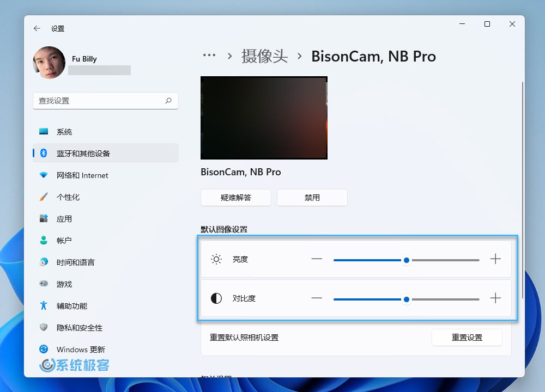Decrease brightness with minus button
The height and width of the screenshot is (392, 545).
317,259
